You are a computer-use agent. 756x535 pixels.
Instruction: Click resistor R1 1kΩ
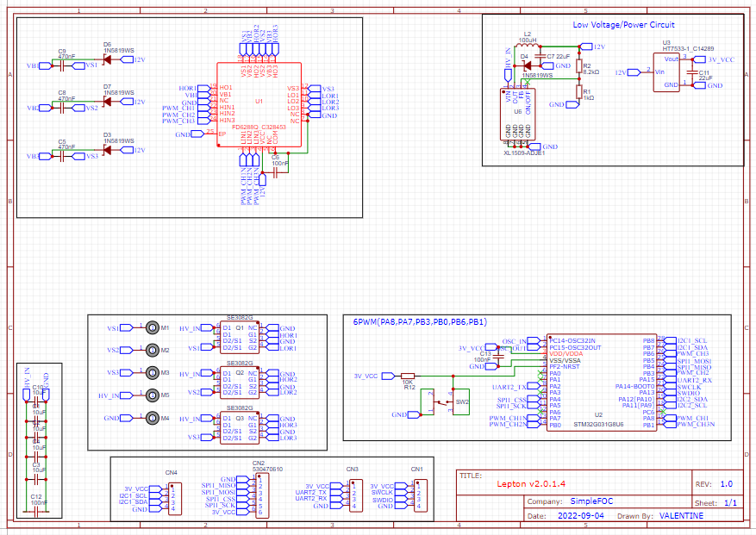[579, 91]
